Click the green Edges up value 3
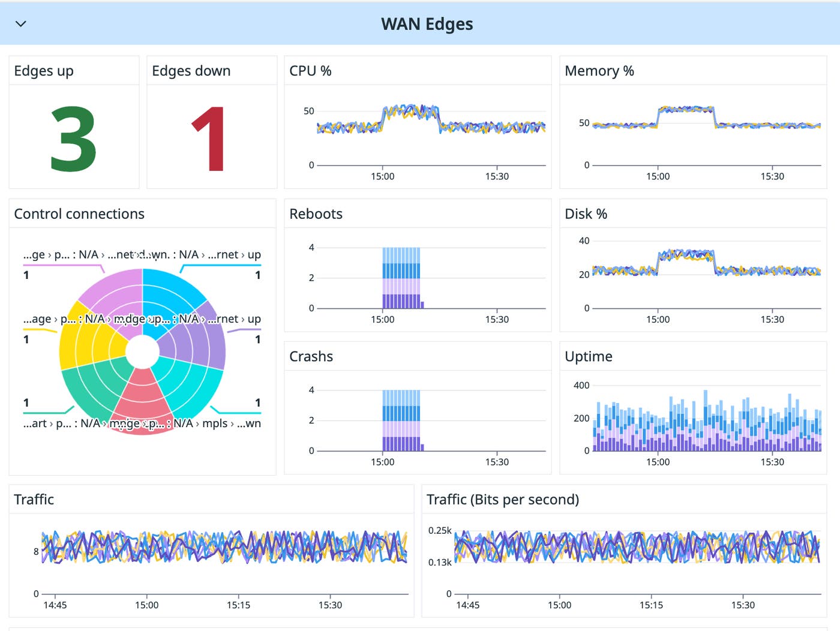 pyautogui.click(x=73, y=139)
